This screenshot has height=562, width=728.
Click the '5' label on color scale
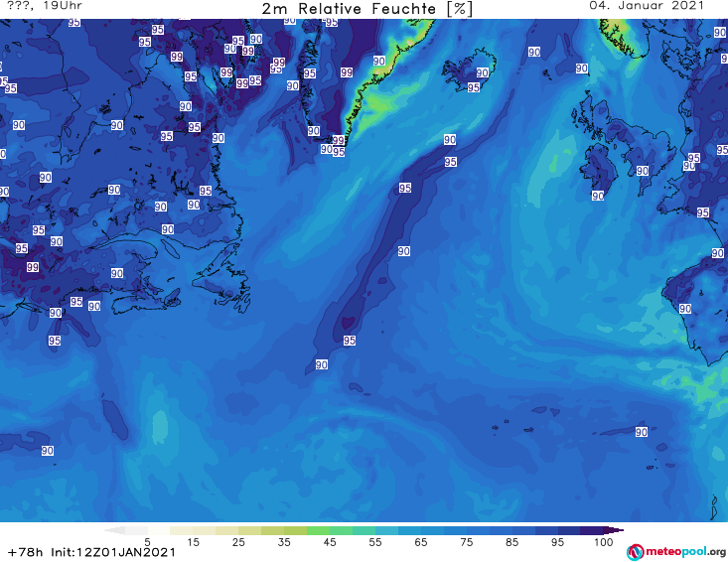[x=147, y=541]
